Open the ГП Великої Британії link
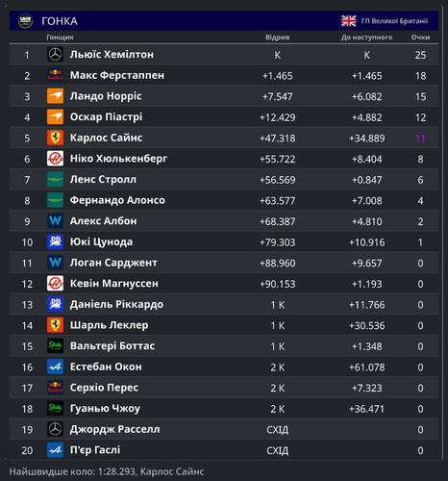Image resolution: width=448 pixels, height=481 pixels. click(394, 21)
